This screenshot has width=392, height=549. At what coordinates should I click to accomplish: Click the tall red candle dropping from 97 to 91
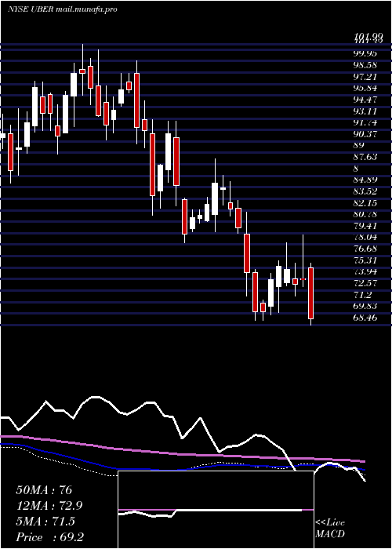click(137, 100)
